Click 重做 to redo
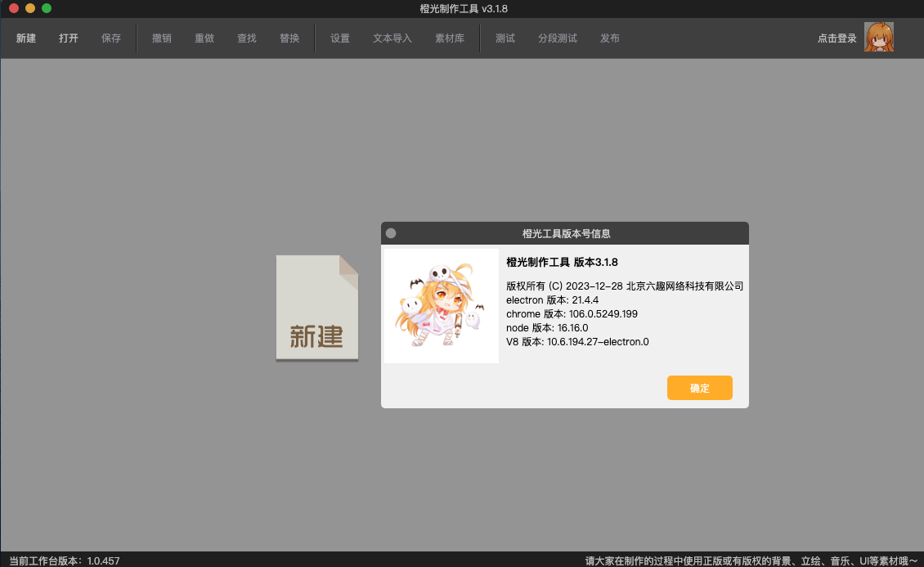Screen dimensions: 924x567 point(204,38)
